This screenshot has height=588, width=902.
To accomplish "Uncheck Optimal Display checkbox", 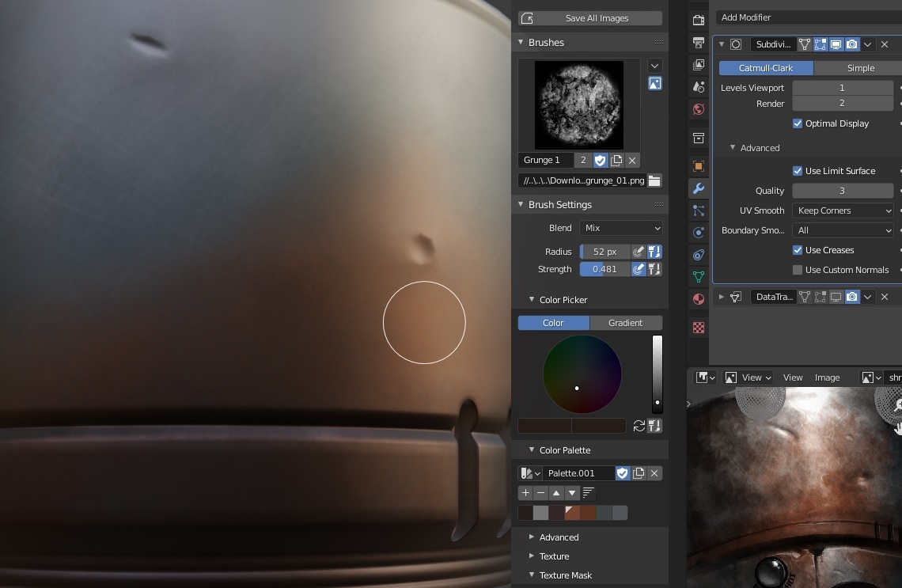I will (x=798, y=123).
